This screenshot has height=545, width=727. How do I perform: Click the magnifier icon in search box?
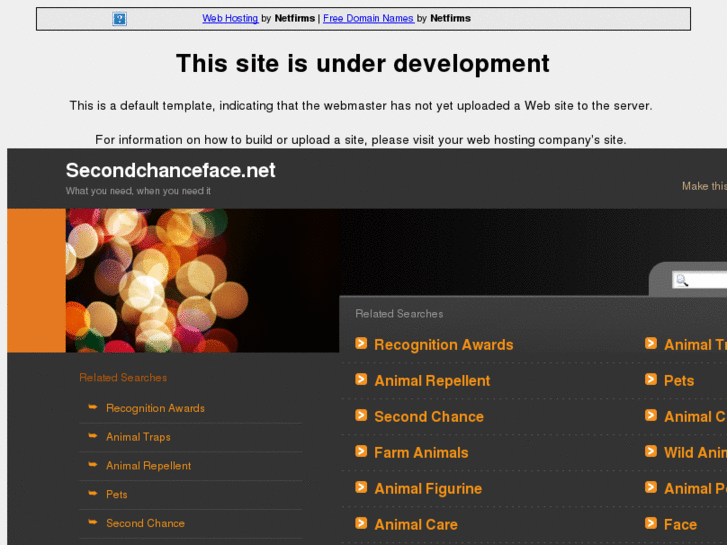(x=682, y=280)
